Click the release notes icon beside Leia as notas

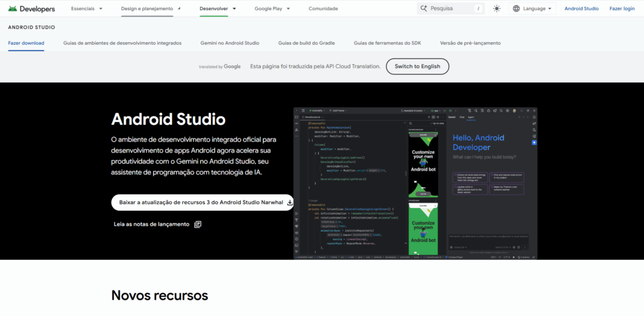coord(197,224)
